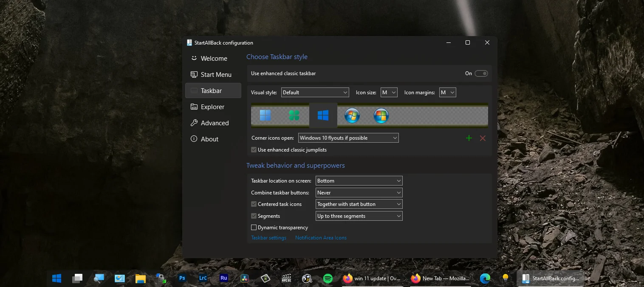This screenshot has width=644, height=287.
Task: Toggle the Segments checkbox
Action: click(254, 216)
